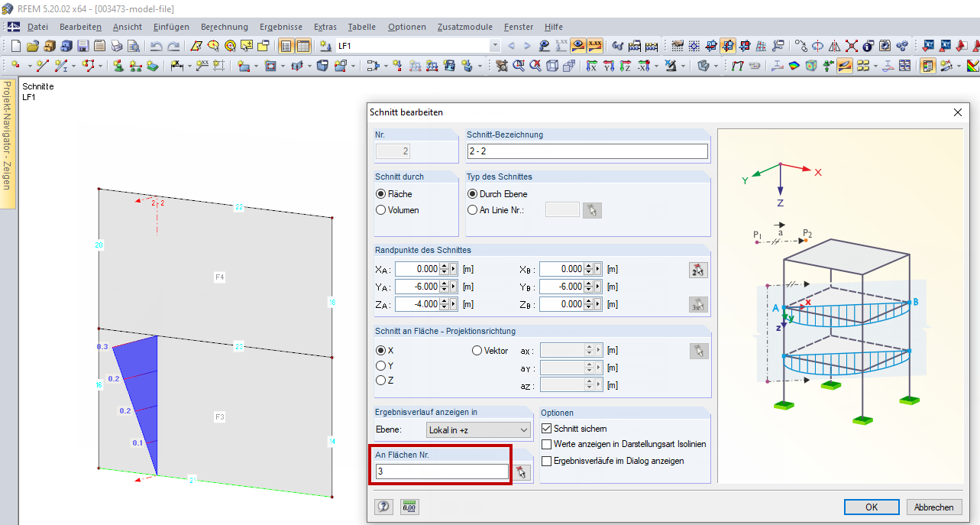Click the OK button

(872, 507)
